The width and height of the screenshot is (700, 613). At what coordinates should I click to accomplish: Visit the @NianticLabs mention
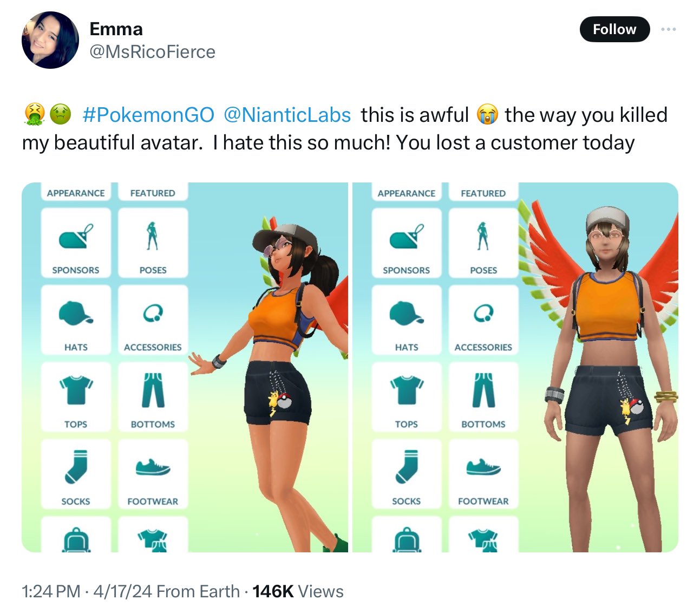pos(287,115)
